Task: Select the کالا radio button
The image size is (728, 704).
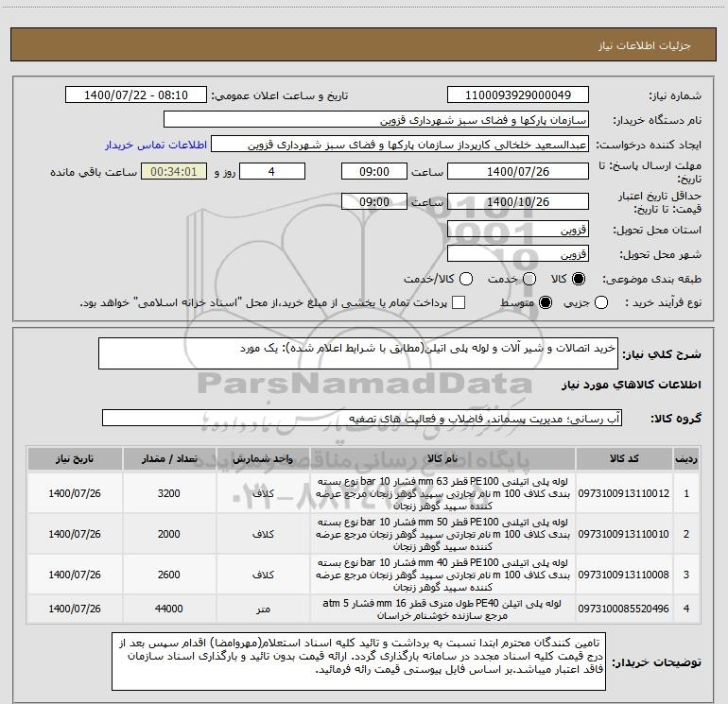Action: point(579,279)
